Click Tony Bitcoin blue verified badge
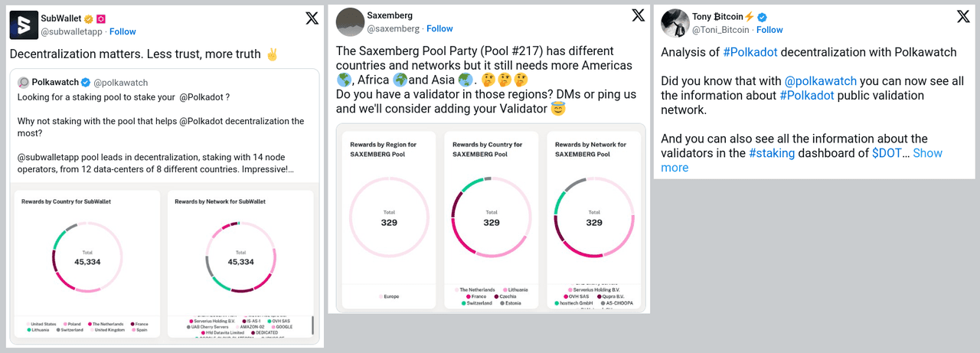 coord(763,17)
